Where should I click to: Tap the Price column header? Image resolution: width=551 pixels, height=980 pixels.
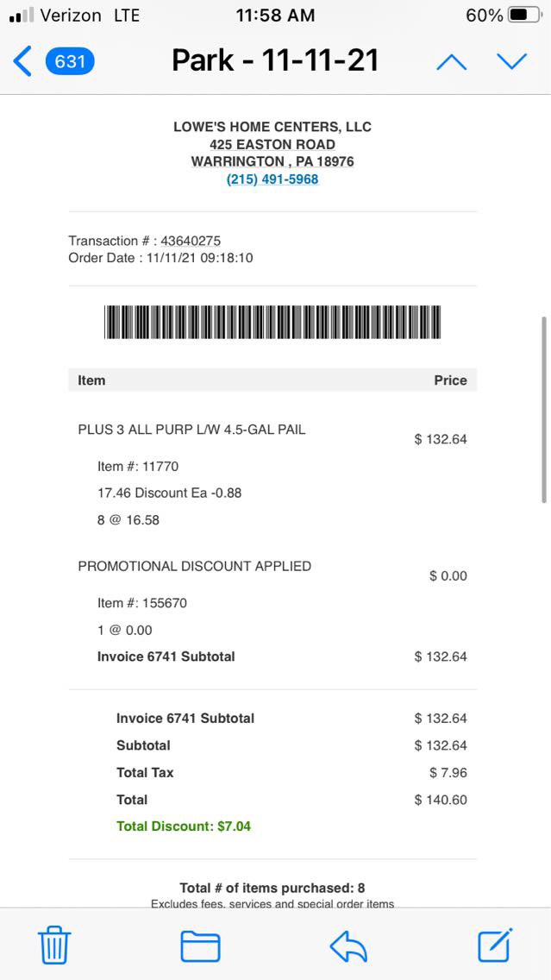click(450, 380)
